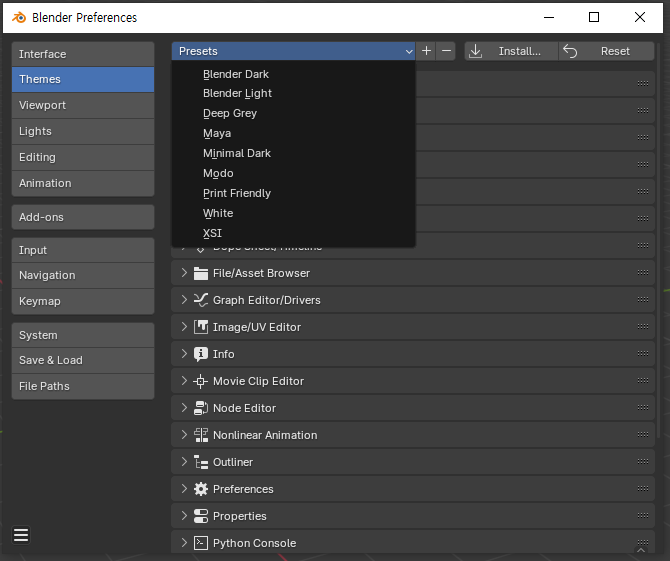Go to the Animation tab
Image resolution: width=670 pixels, height=561 pixels.
83,183
